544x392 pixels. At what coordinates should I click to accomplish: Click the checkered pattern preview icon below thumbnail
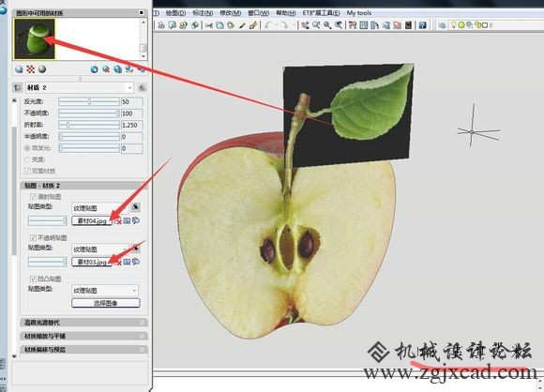coord(31,69)
